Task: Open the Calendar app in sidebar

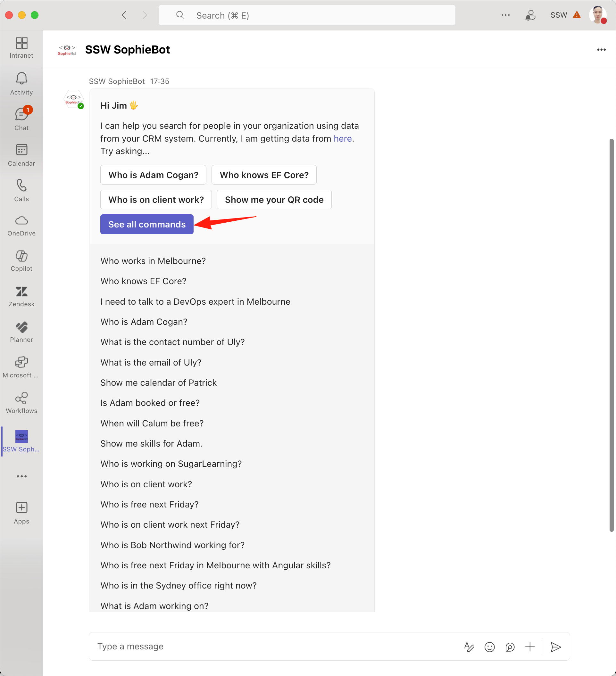Action: [x=21, y=154]
